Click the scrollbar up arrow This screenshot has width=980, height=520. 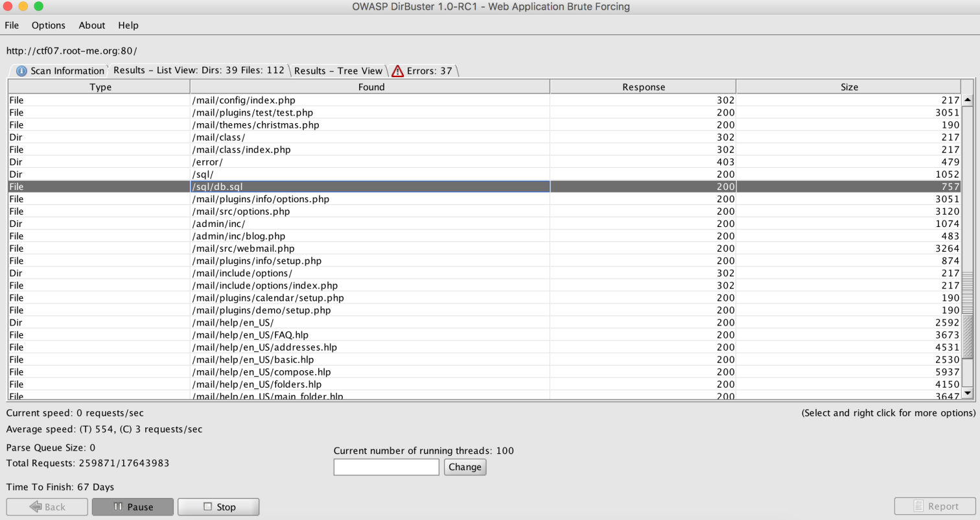pyautogui.click(x=968, y=100)
